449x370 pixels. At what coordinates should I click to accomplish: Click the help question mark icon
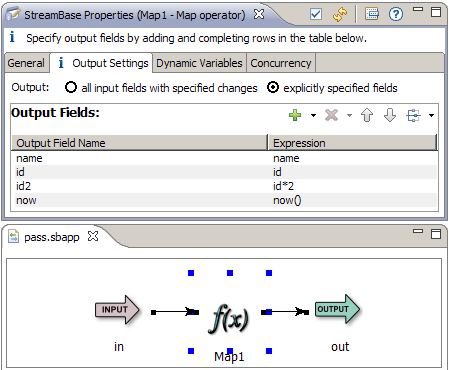click(x=396, y=14)
